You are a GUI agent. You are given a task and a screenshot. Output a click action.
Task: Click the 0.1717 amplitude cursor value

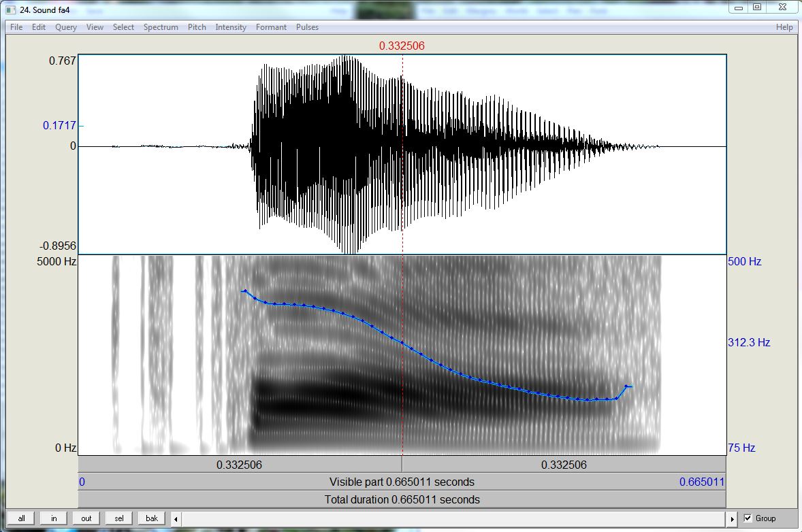59,125
